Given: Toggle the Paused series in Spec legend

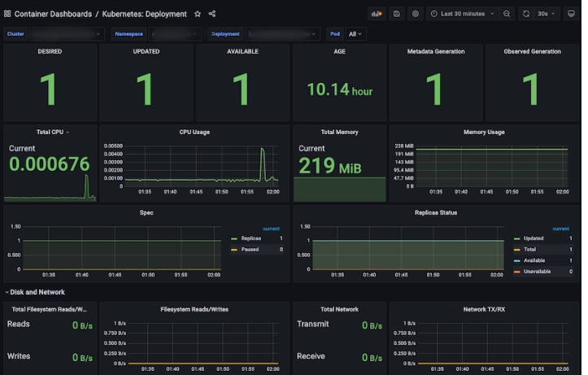Looking at the screenshot, I should [250, 250].
